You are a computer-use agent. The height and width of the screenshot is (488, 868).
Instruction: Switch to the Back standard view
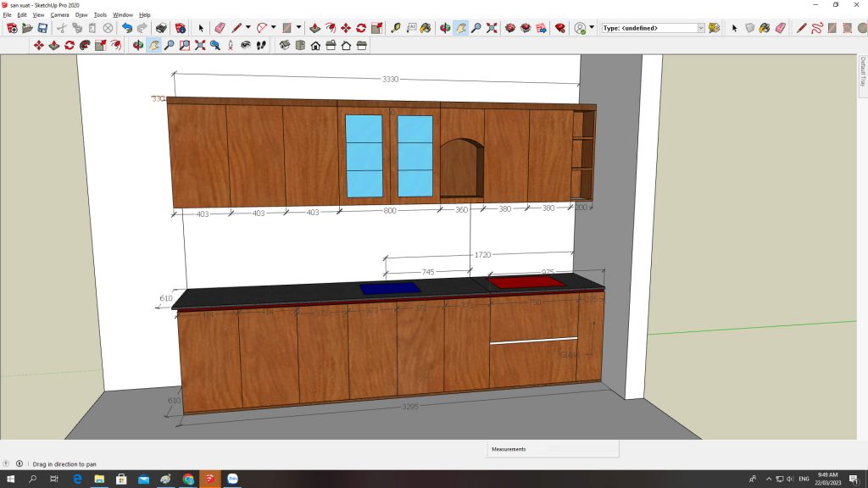[x=346, y=46]
